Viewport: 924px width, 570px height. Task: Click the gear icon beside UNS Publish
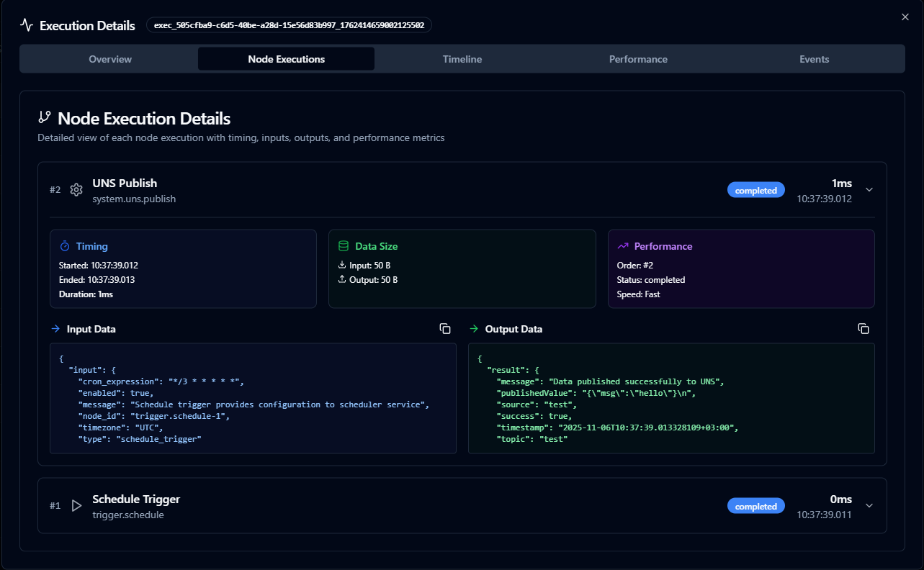click(76, 190)
